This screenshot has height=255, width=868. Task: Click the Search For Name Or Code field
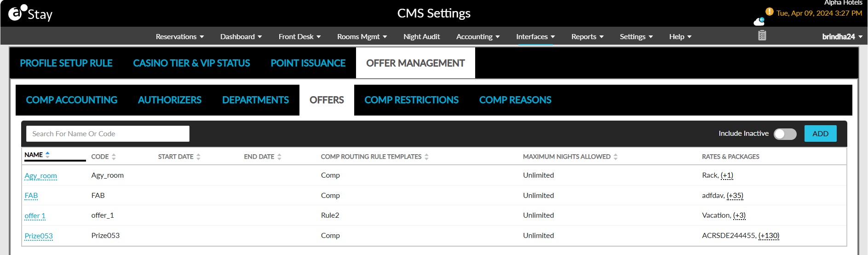tap(108, 133)
